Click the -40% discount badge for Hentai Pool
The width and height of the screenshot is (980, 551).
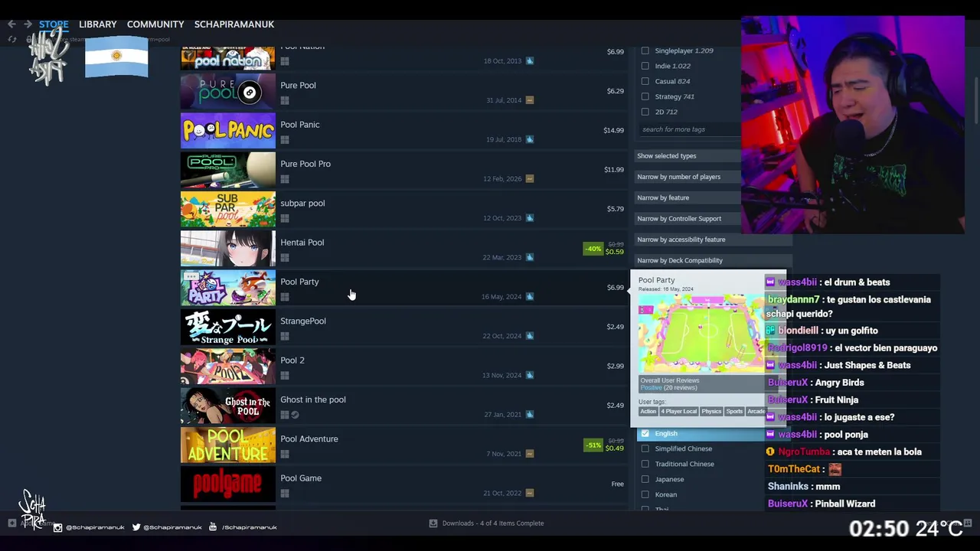[593, 248]
